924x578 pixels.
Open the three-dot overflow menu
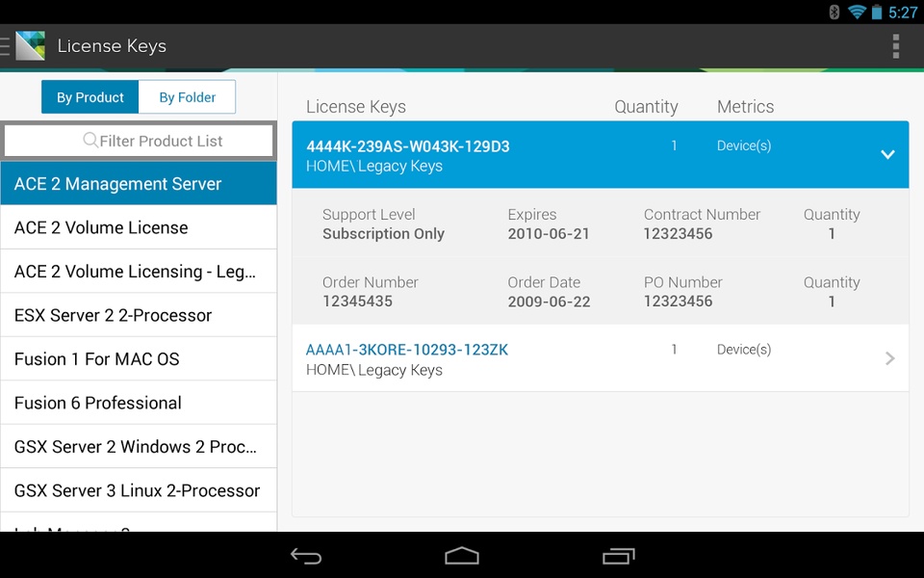896,46
